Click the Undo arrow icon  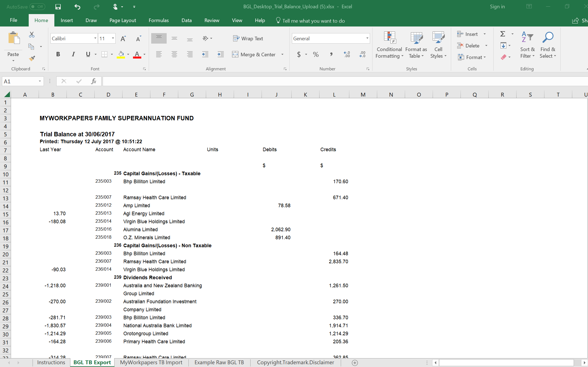click(77, 7)
